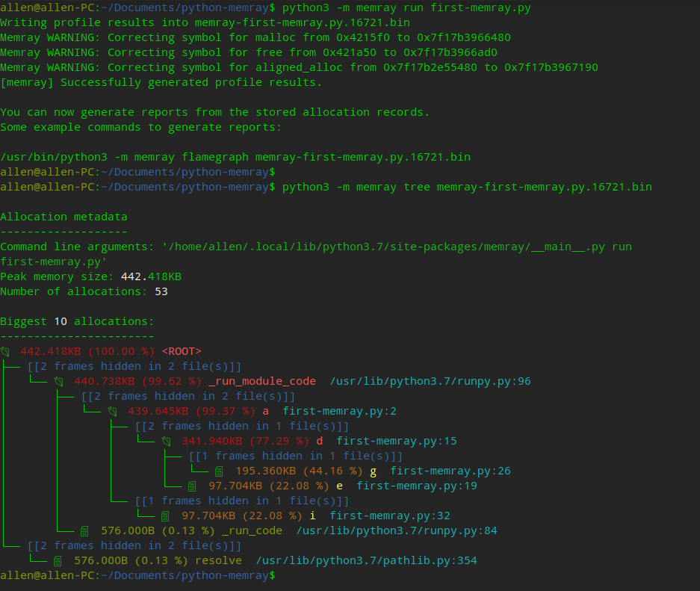Click the path /usr/lib/python3.7/runpy.py:96

click(430, 381)
